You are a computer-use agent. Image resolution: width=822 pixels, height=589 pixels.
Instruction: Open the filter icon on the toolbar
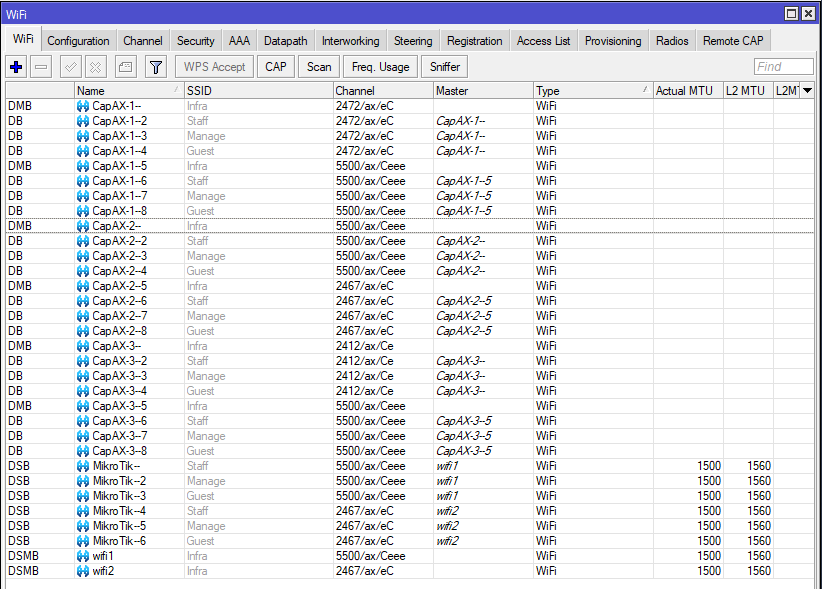pos(155,66)
